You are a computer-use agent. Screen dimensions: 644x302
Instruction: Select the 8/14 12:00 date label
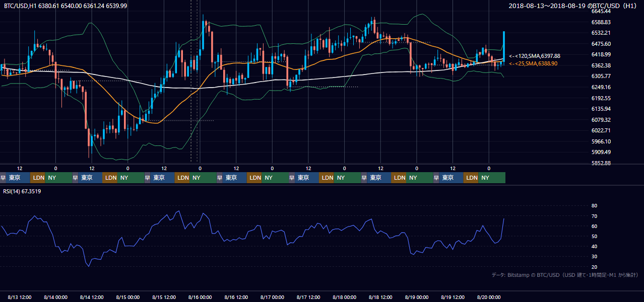pos(92,297)
